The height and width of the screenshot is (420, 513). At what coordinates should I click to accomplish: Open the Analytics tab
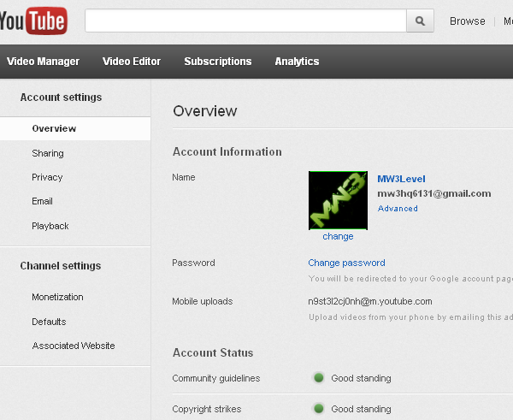(x=297, y=62)
